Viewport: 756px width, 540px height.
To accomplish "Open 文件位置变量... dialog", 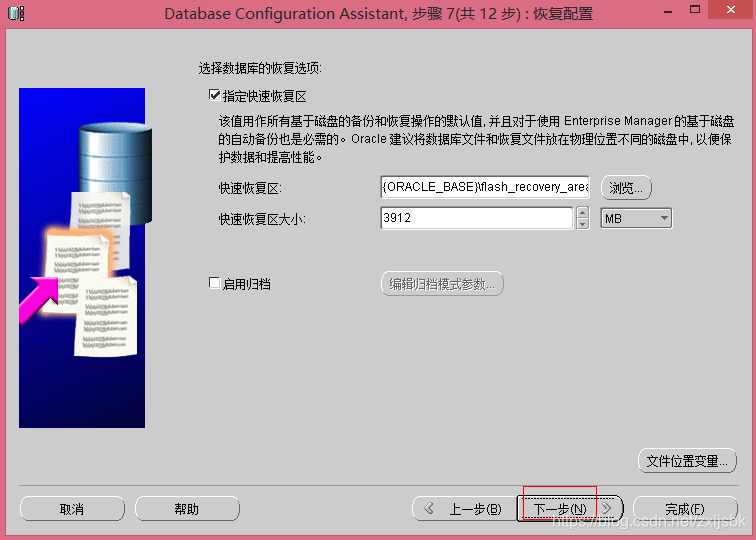I will point(687,461).
